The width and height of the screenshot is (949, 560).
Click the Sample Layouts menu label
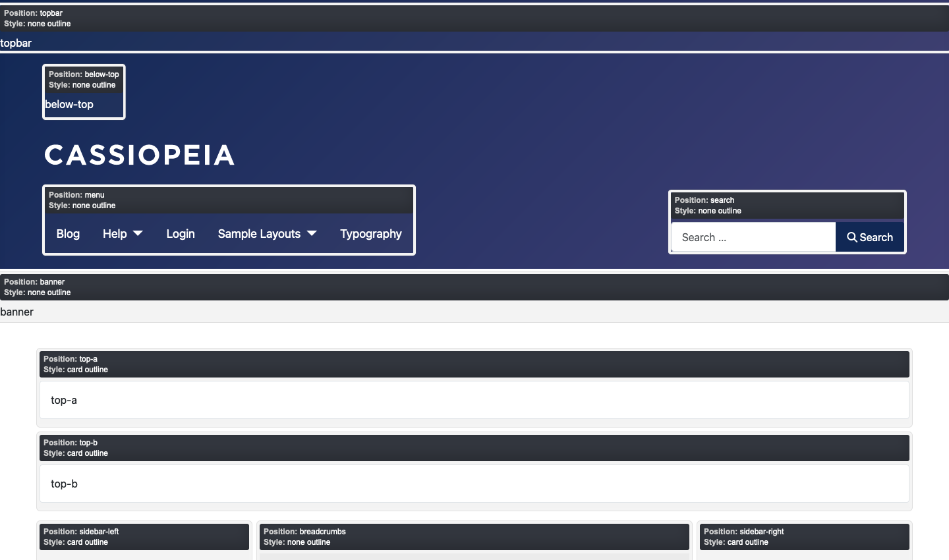pos(259,234)
